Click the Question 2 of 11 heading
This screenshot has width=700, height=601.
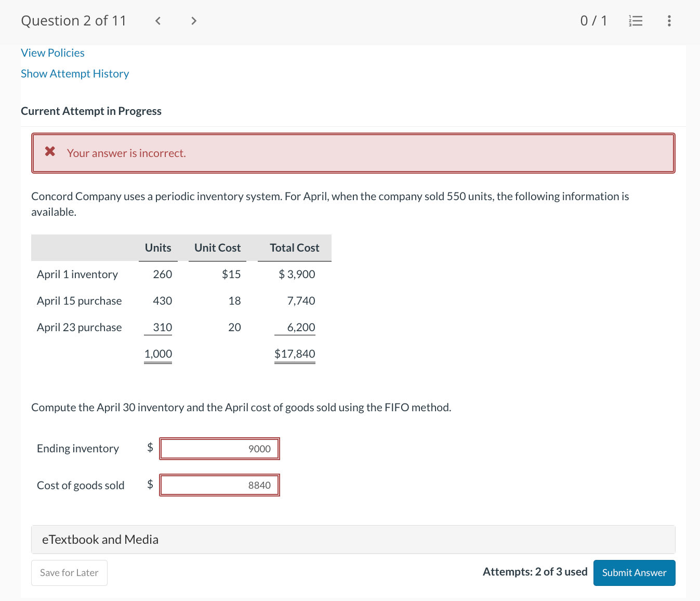(x=73, y=21)
